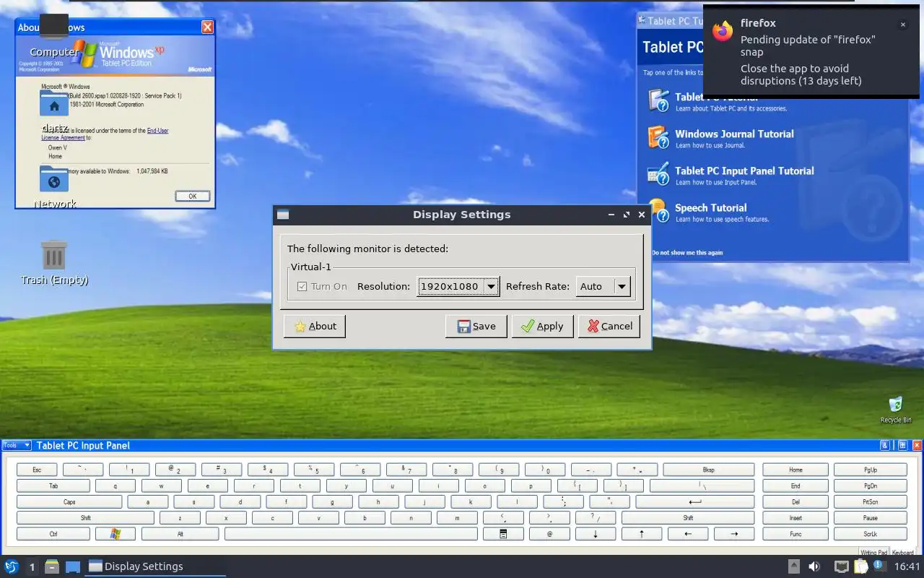
Task: Open the Speech Tutorial link
Action: click(x=710, y=207)
